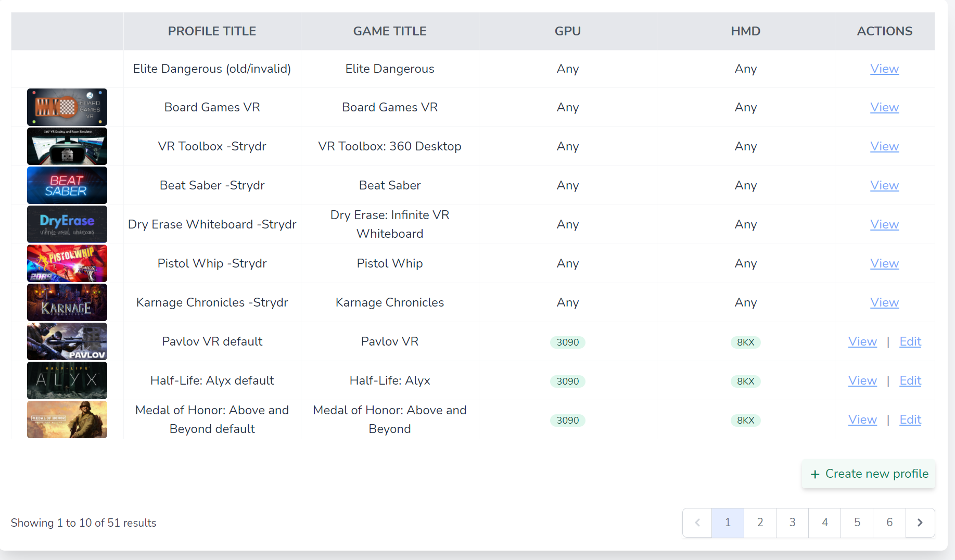
Task: View the Dry Erase Whiteboard -Strydr profile
Action: [x=884, y=224]
